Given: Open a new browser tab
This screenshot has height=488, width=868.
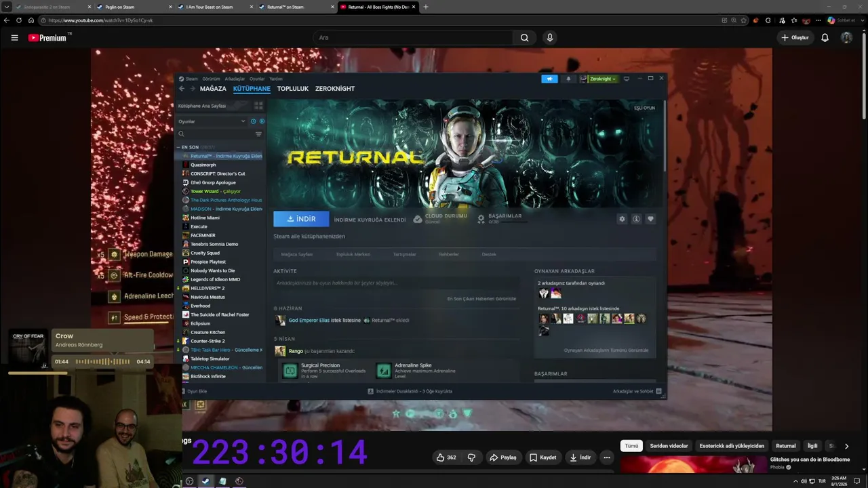Looking at the screenshot, I should coord(426,7).
